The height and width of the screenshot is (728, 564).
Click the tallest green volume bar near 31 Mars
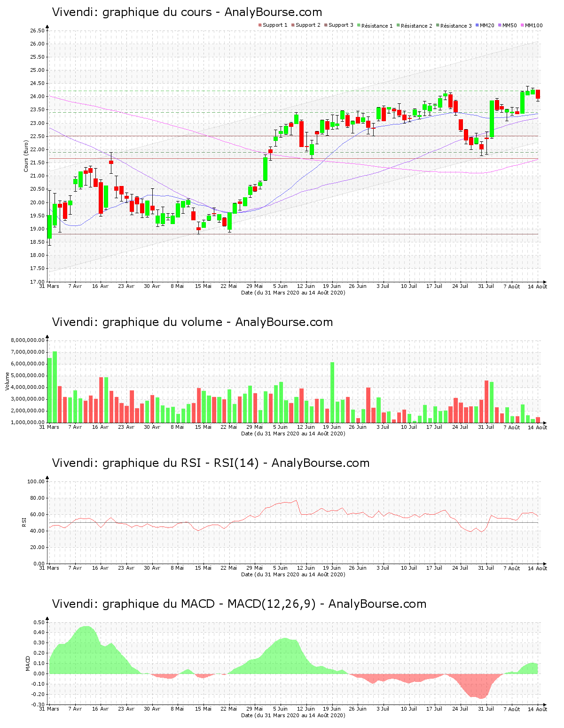point(55,387)
